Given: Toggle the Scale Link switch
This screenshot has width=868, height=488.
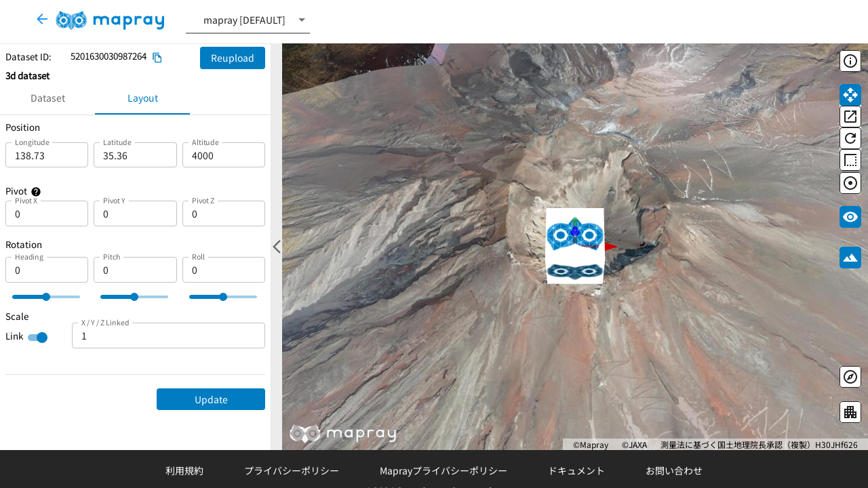Looking at the screenshot, I should (x=38, y=338).
